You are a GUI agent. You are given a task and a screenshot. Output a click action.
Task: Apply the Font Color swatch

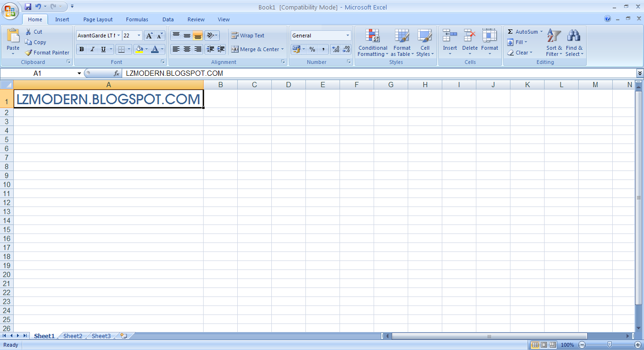coord(154,49)
